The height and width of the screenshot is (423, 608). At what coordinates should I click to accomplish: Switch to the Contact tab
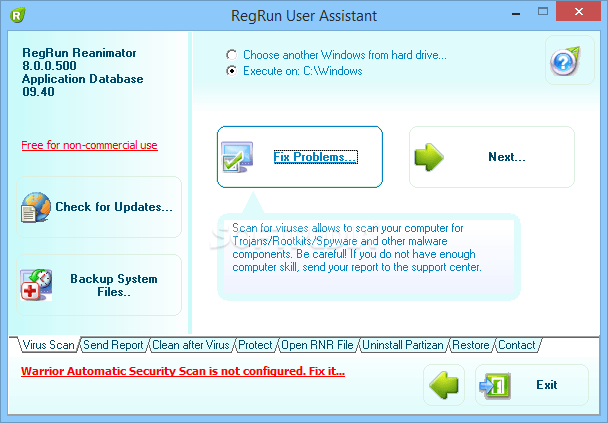point(516,345)
